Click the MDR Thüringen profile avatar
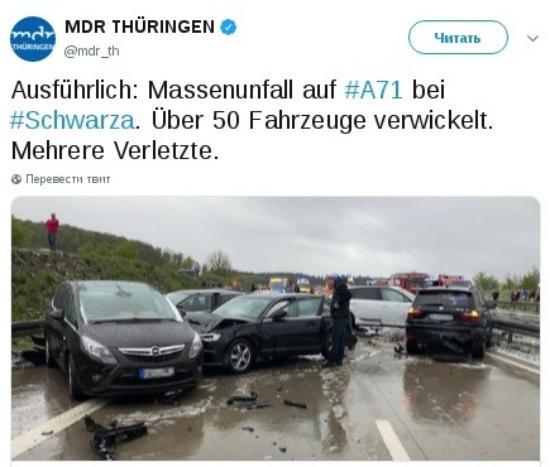550x467 pixels. [33, 39]
